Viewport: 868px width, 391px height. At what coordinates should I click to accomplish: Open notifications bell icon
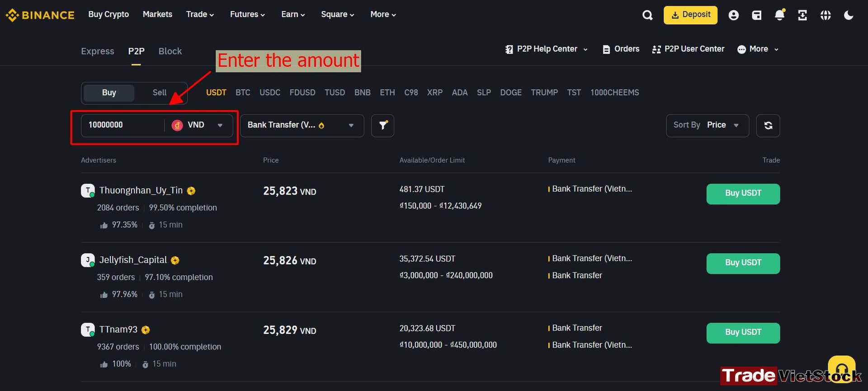pos(780,15)
